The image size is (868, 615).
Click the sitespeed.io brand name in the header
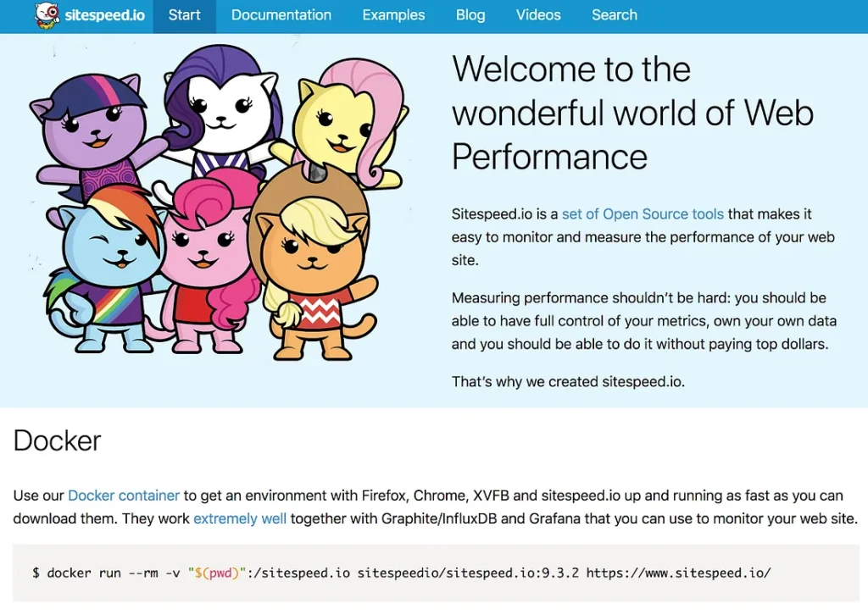pyautogui.click(x=104, y=15)
